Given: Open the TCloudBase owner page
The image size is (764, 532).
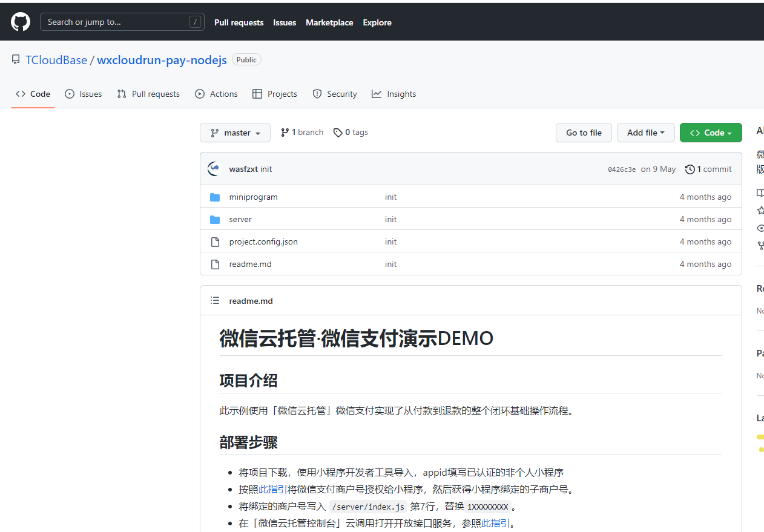Looking at the screenshot, I should click(x=56, y=60).
